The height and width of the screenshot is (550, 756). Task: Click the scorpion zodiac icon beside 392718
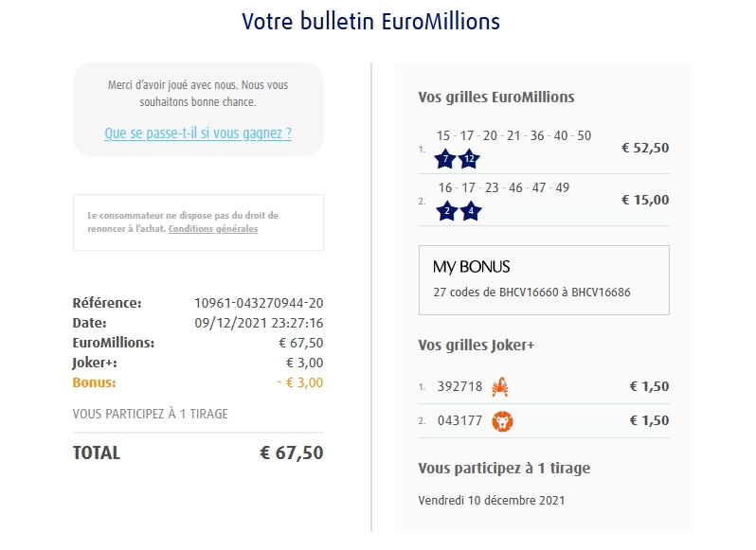[x=500, y=386]
